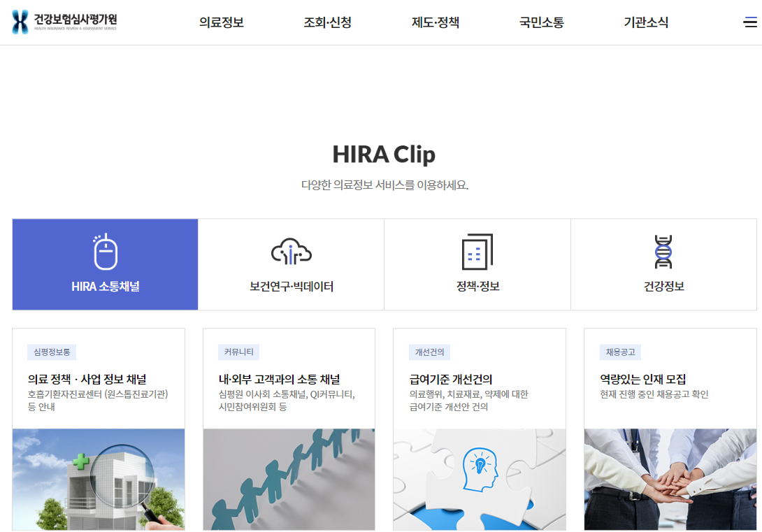Image resolution: width=762 pixels, height=532 pixels.
Task: Open 급여기준 개선건의 link
Action: pos(451,379)
